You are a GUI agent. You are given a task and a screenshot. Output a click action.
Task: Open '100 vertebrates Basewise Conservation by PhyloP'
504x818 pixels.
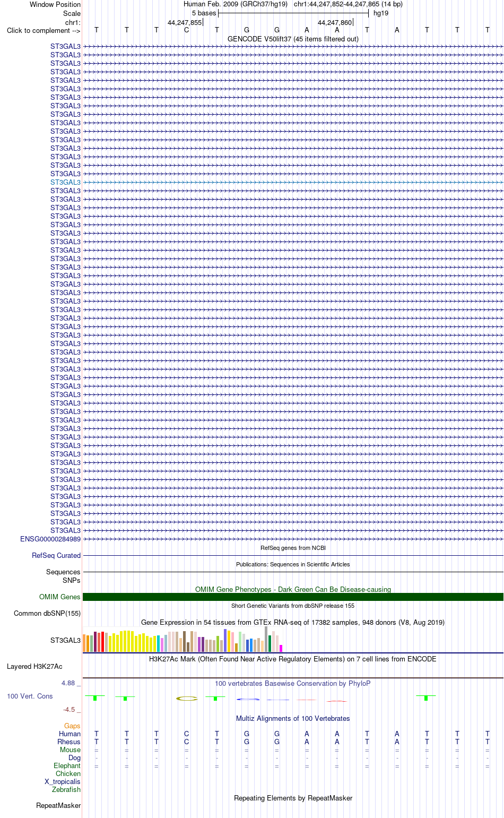tap(293, 684)
